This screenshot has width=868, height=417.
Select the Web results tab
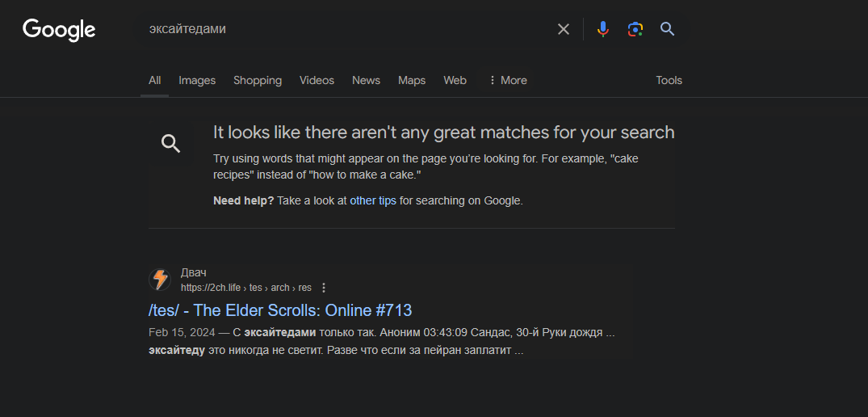pos(455,80)
